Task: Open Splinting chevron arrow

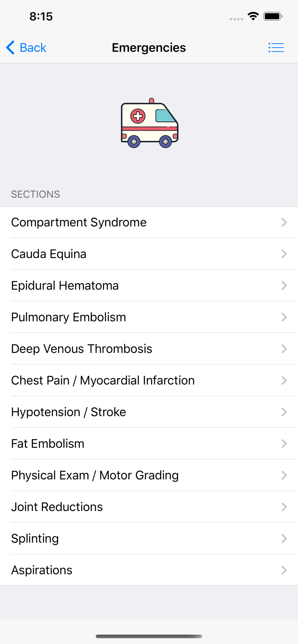Action: (x=284, y=538)
